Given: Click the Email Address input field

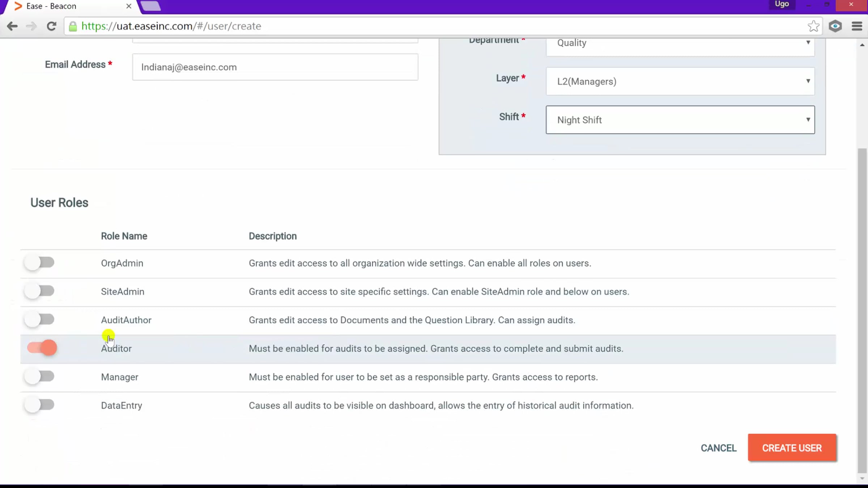Looking at the screenshot, I should pyautogui.click(x=275, y=67).
